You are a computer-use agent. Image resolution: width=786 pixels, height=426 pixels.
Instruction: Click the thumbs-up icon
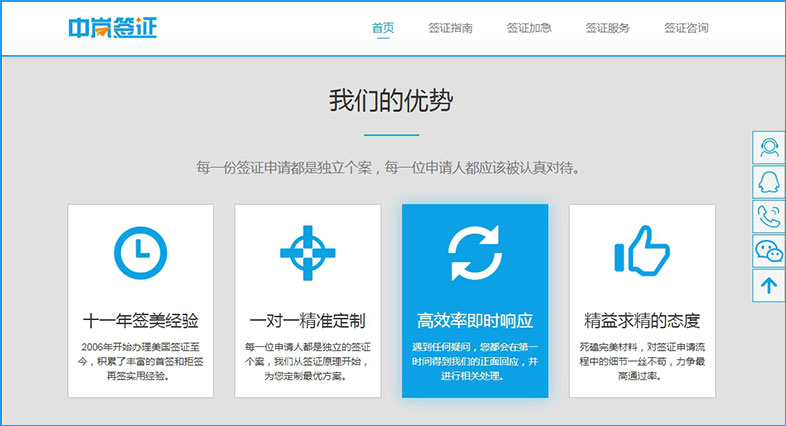pos(642,253)
